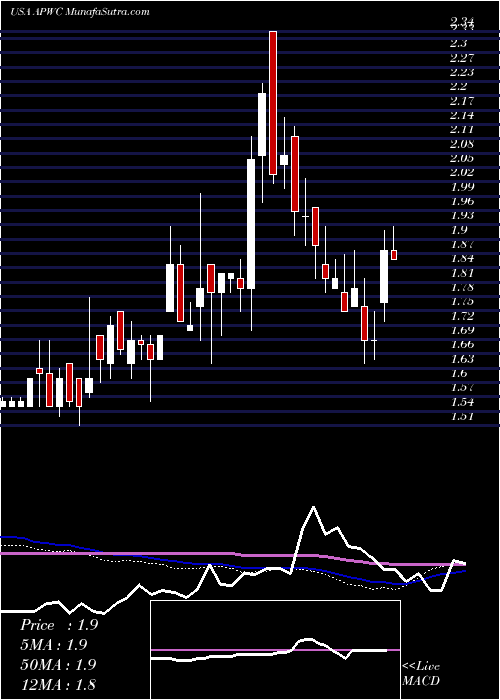Screen dimensions: 500x700
Task: Select the 1.72 price axis label
Action: 462,316
